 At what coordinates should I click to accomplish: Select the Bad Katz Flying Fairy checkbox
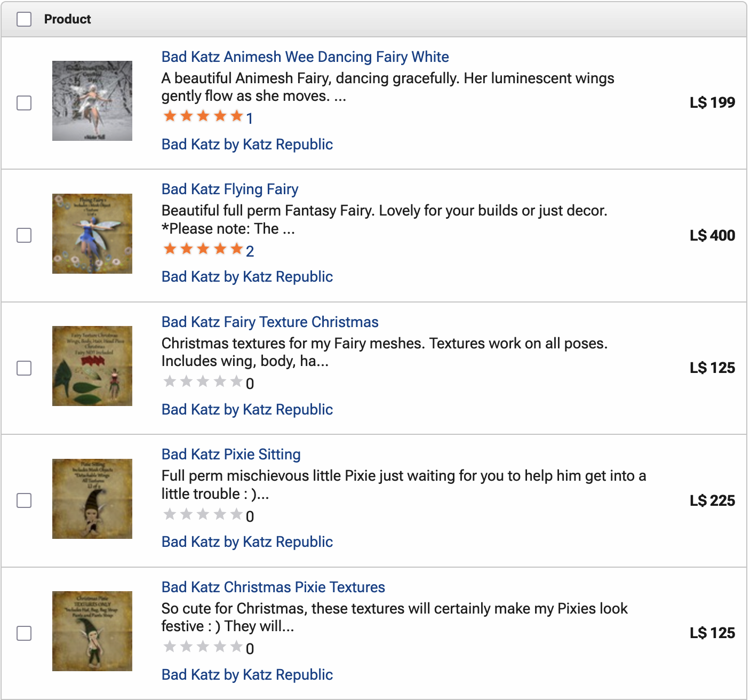24,235
